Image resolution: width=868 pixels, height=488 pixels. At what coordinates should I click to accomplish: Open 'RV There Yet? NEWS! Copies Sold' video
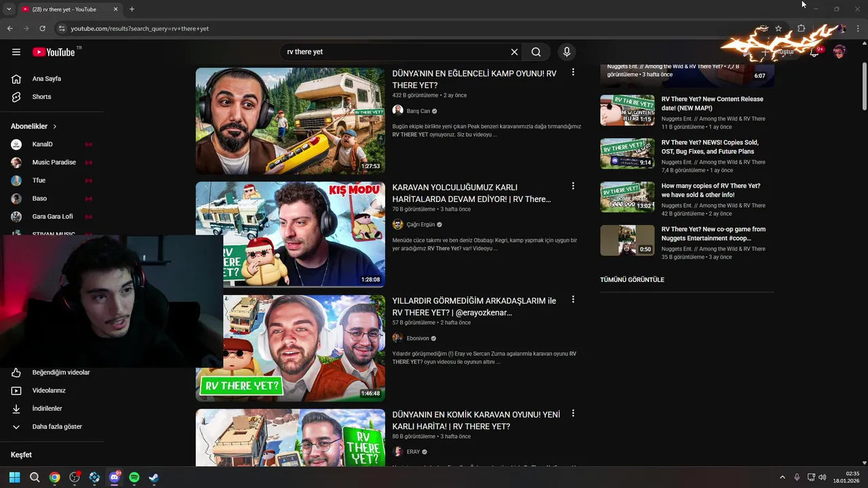710,147
